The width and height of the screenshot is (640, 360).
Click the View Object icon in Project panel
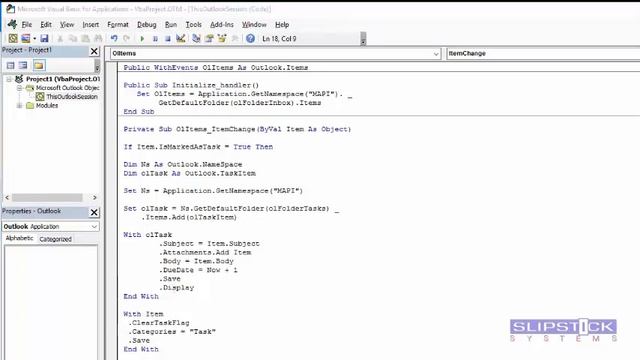23,65
